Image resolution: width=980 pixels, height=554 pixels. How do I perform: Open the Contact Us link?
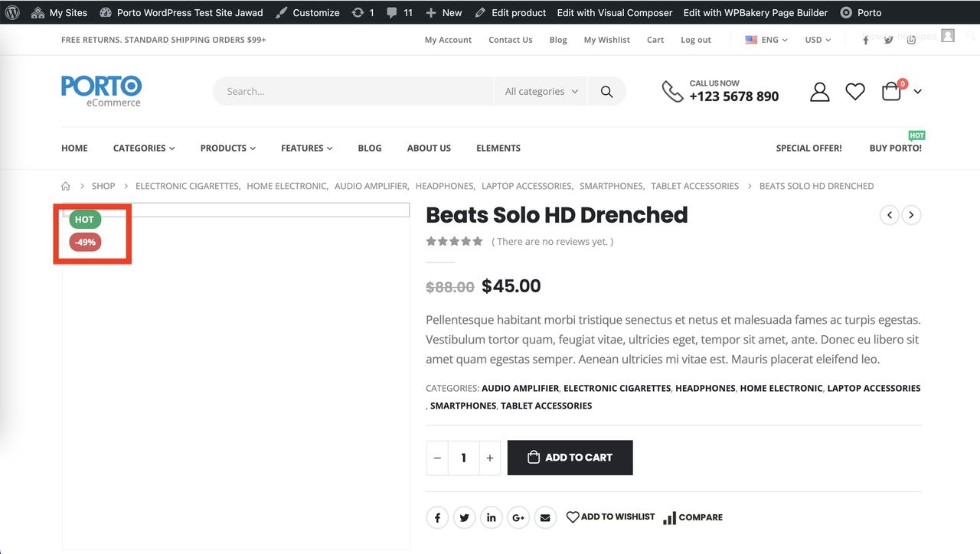(x=511, y=40)
